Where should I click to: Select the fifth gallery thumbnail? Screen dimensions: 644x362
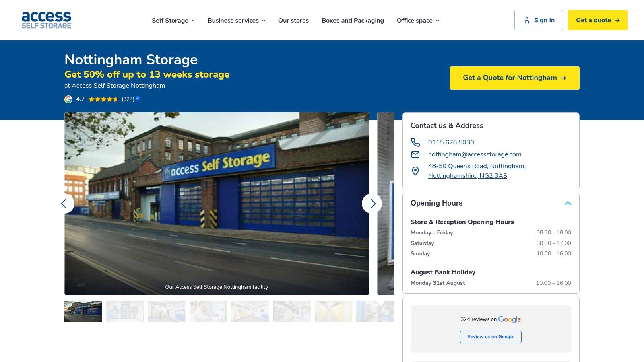pos(250,311)
